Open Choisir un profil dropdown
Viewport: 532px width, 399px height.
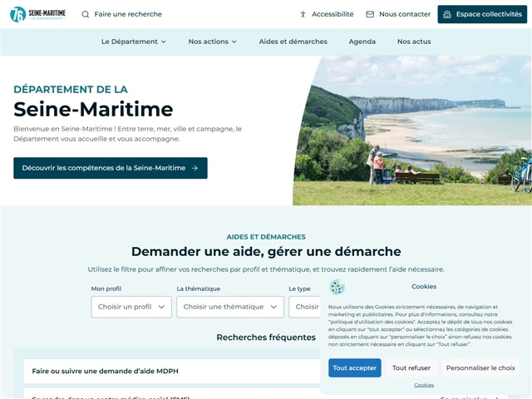pyautogui.click(x=131, y=307)
